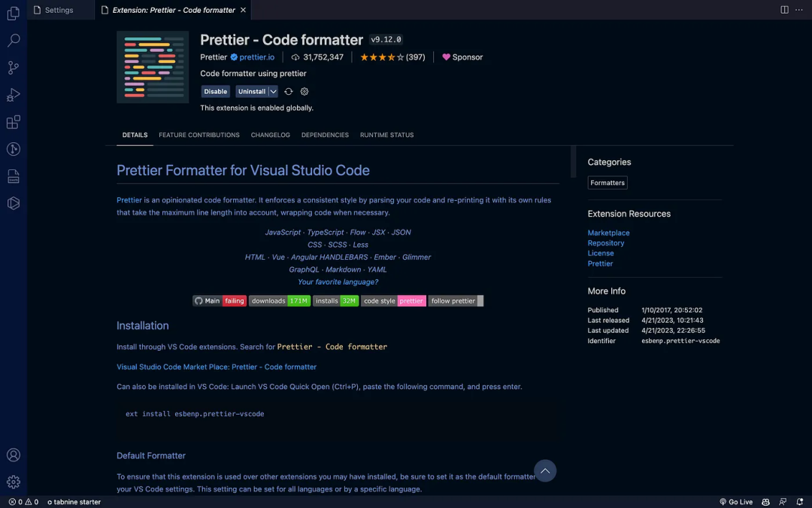
Task: Open the CHANGELOG tab
Action: pos(271,135)
